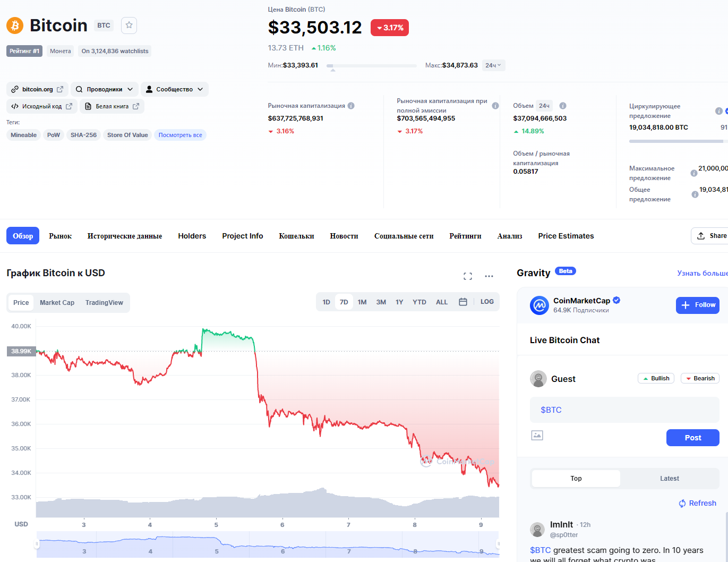Open the bitcoin.org website link
Screen dimensions: 728x562
point(38,89)
